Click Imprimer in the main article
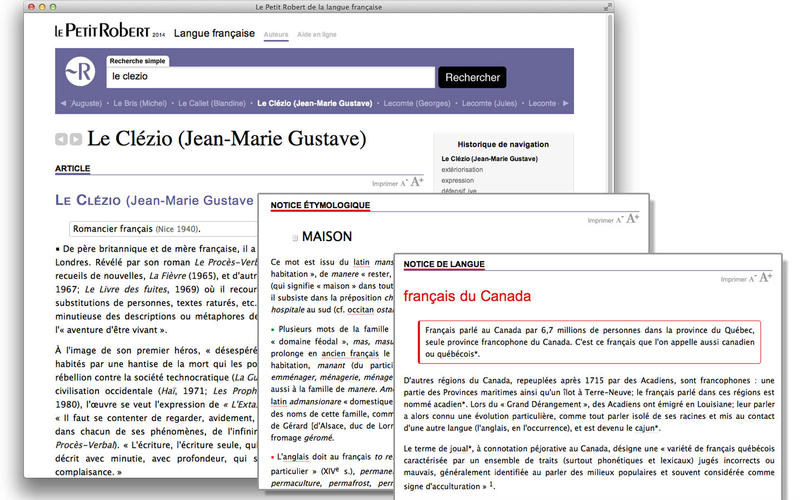The height and width of the screenshot is (500, 800). pyautogui.click(x=385, y=184)
